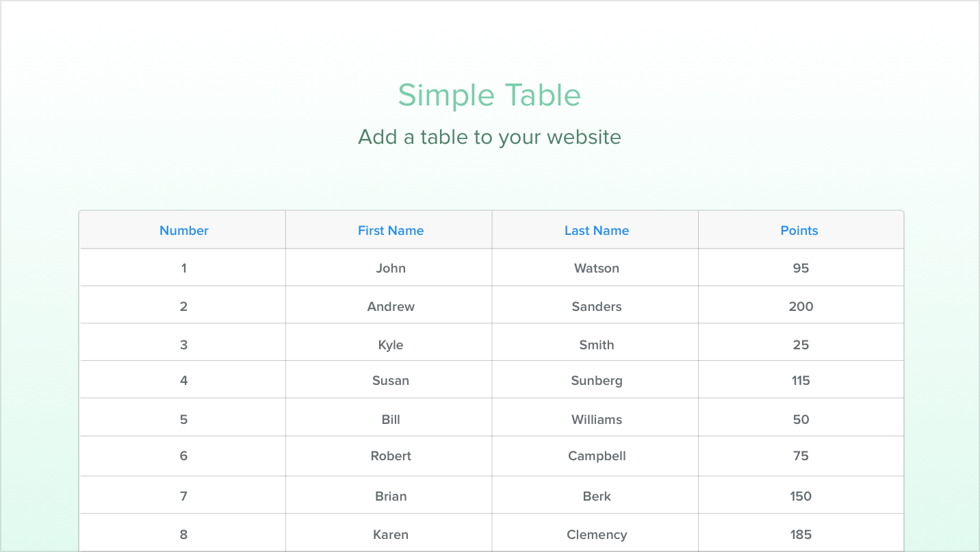Click the cell containing Andrew
This screenshot has width=980, height=552.
[x=389, y=306]
